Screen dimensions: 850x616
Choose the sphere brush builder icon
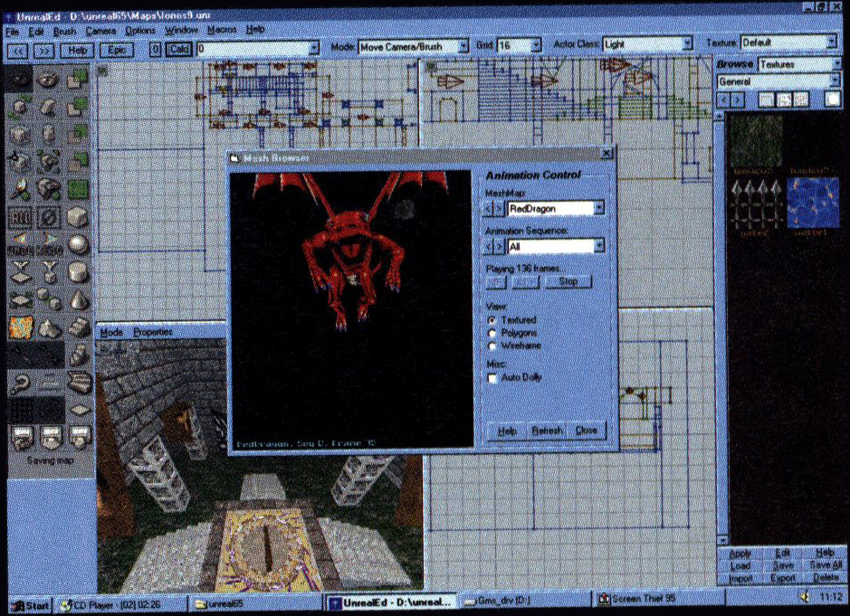pyautogui.click(x=78, y=245)
